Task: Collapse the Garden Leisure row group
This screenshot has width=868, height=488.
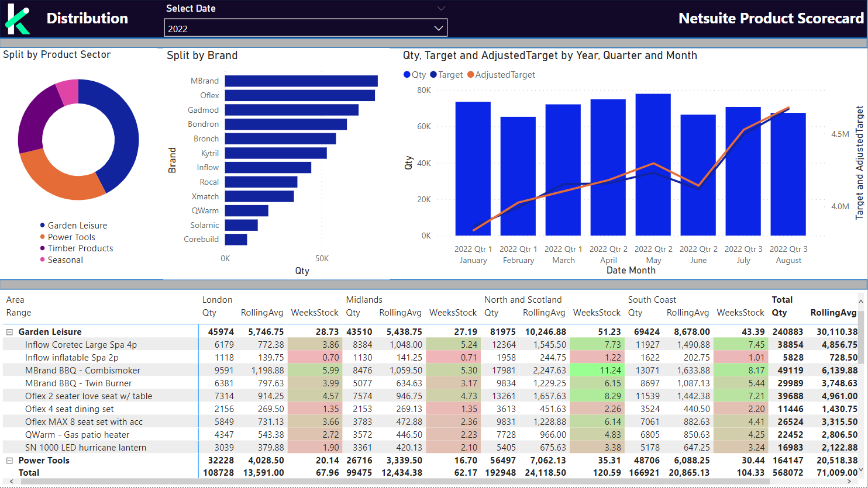Action: [x=9, y=332]
